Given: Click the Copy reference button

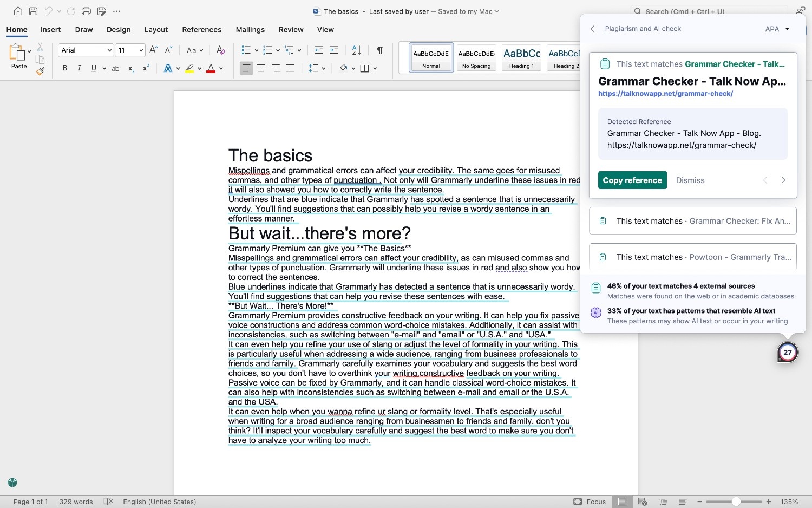Looking at the screenshot, I should (x=632, y=180).
